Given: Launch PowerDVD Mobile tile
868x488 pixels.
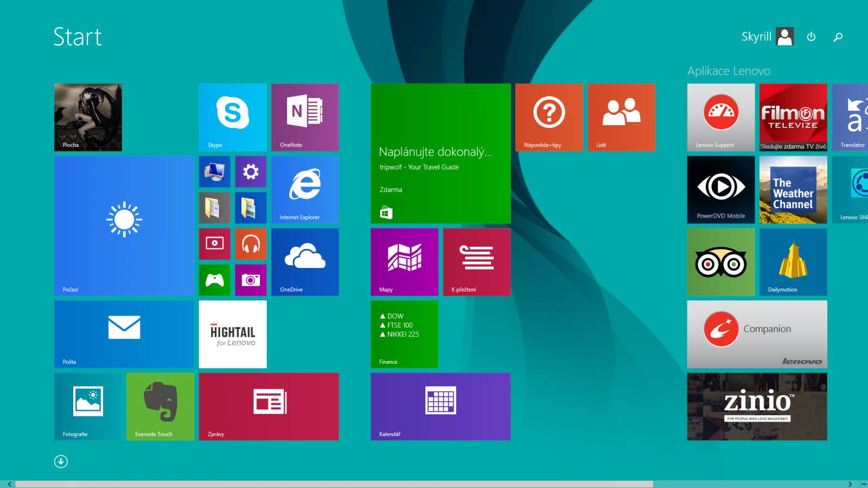Looking at the screenshot, I should [721, 190].
